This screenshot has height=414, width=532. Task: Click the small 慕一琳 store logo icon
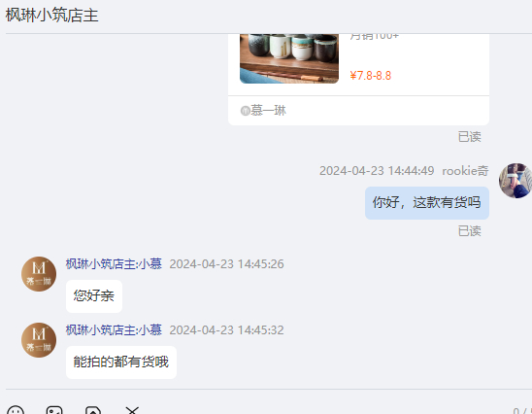coord(245,111)
